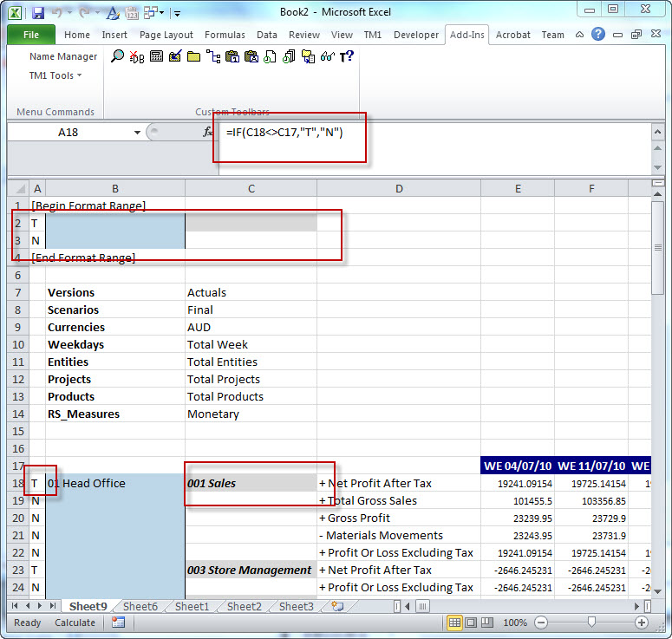Click the clipboard paste with number 1 icon

click(232, 56)
